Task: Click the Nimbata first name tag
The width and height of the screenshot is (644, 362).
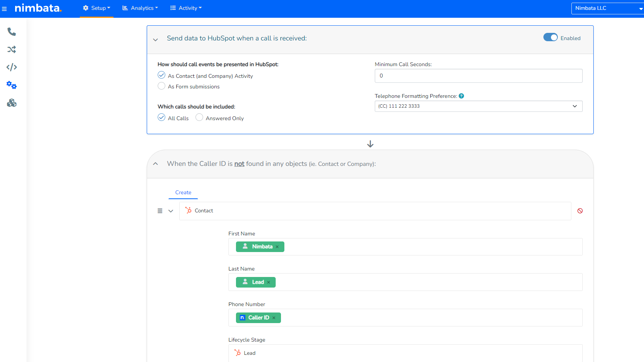Action: point(260,247)
